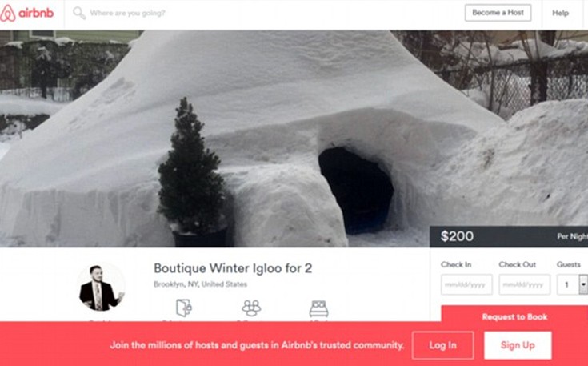Click the Airbnb Bélo logo icon

(8, 13)
